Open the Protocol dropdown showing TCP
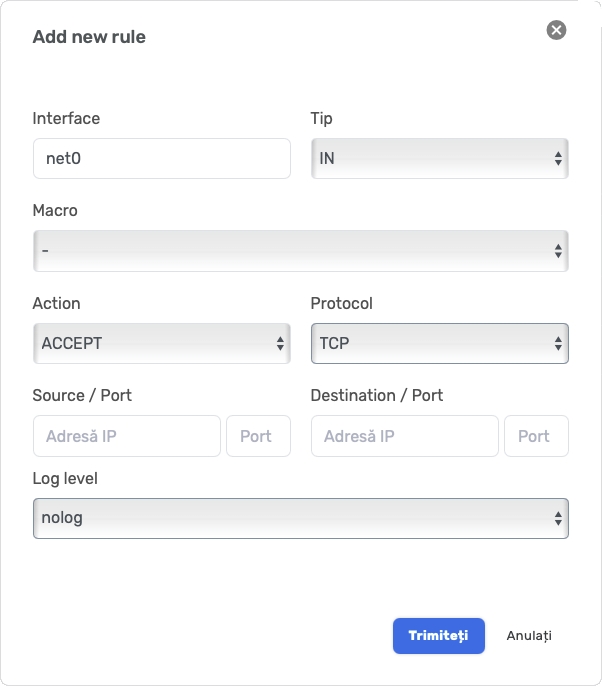Image resolution: width=602 pixels, height=686 pixels. [x=430, y=343]
